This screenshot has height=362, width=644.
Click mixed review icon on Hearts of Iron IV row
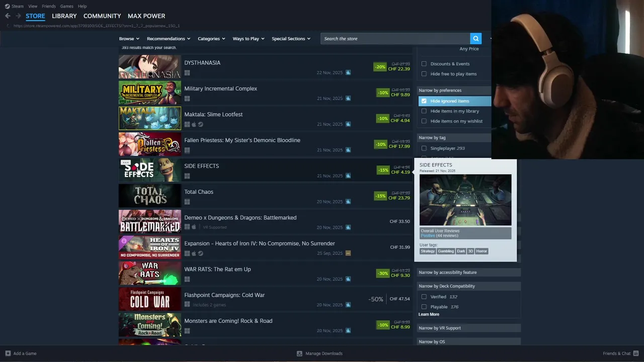(x=348, y=253)
